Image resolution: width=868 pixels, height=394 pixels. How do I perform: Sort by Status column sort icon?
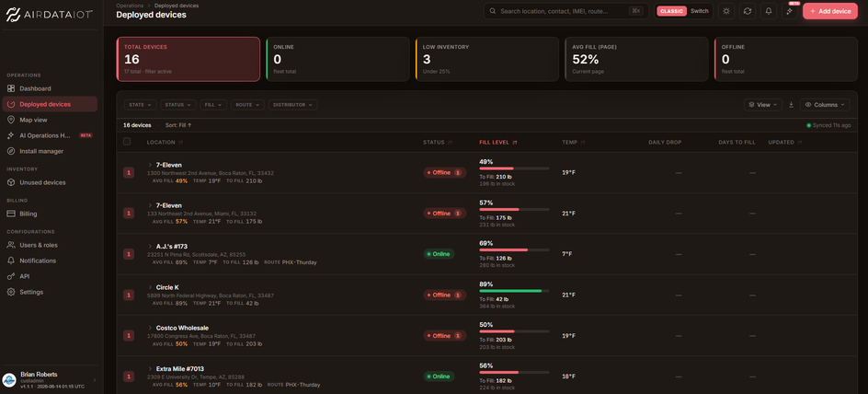[450, 143]
